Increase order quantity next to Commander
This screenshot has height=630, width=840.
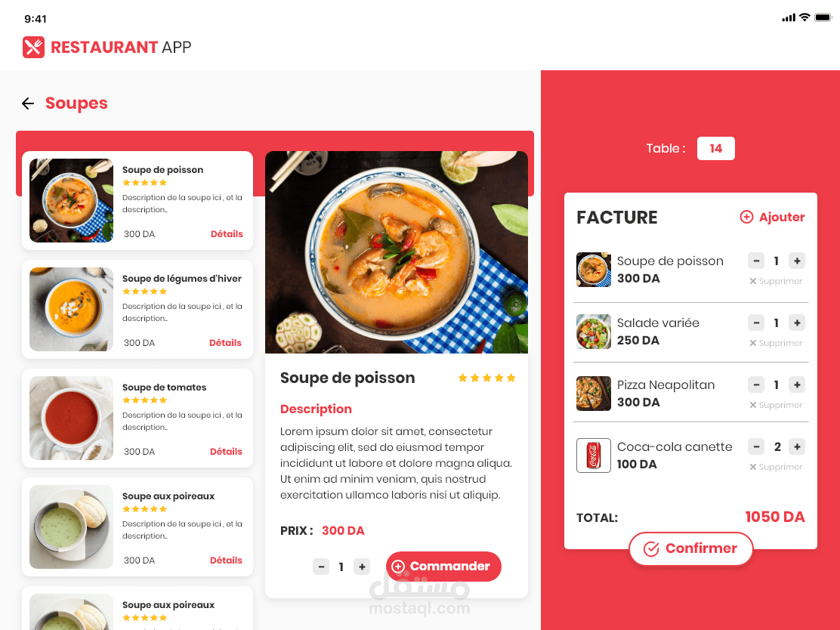pos(362,567)
